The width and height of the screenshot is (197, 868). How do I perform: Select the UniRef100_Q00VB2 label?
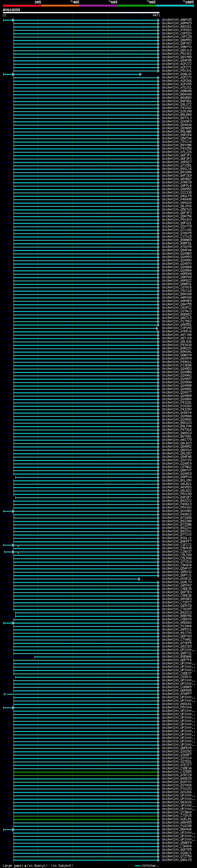tap(176, 511)
